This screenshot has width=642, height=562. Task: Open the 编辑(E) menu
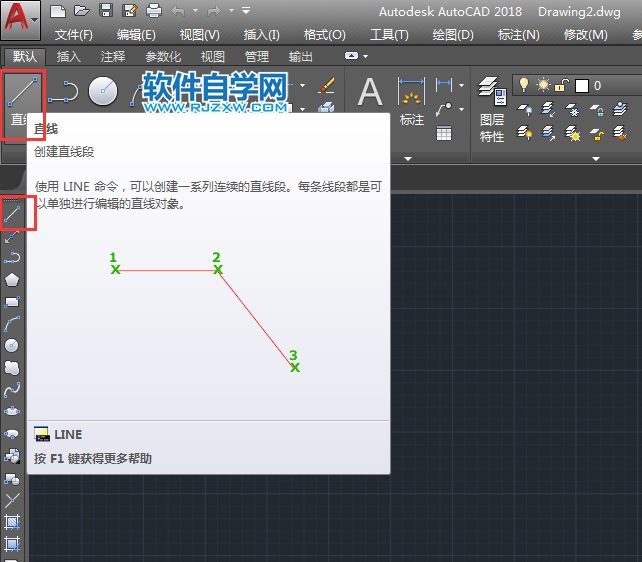pyautogui.click(x=136, y=35)
